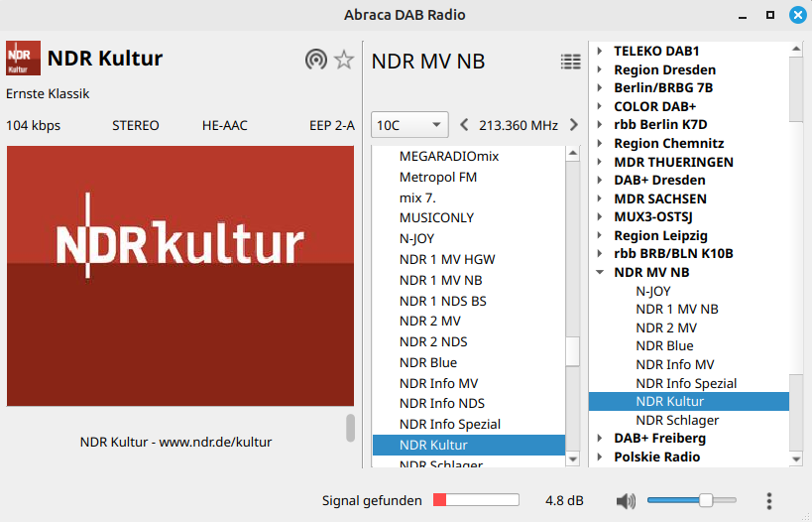
Task: Click the NDR Kultur station logo icon
Action: click(23, 59)
